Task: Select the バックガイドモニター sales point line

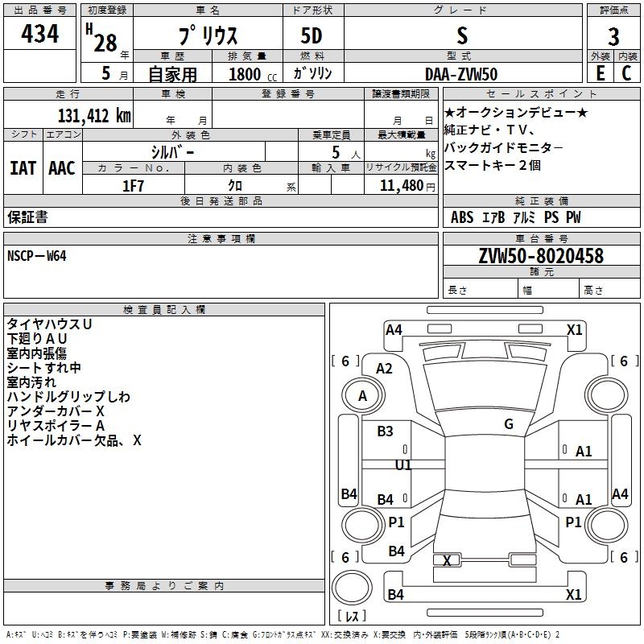Action: point(504,147)
